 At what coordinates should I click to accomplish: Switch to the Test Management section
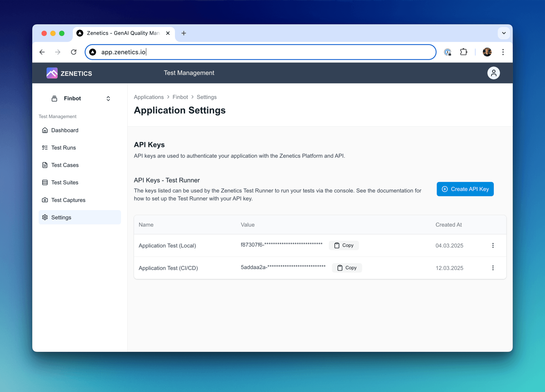(189, 73)
